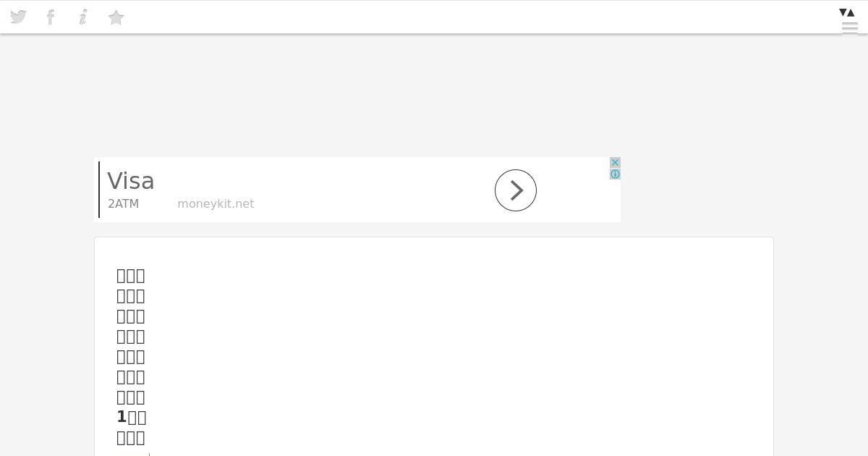868x456 pixels.
Task: Click the bold line directly below the "1" line
Action: [131, 437]
